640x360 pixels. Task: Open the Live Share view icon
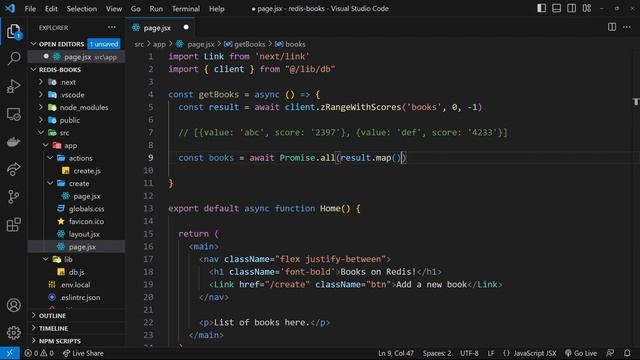click(13, 169)
